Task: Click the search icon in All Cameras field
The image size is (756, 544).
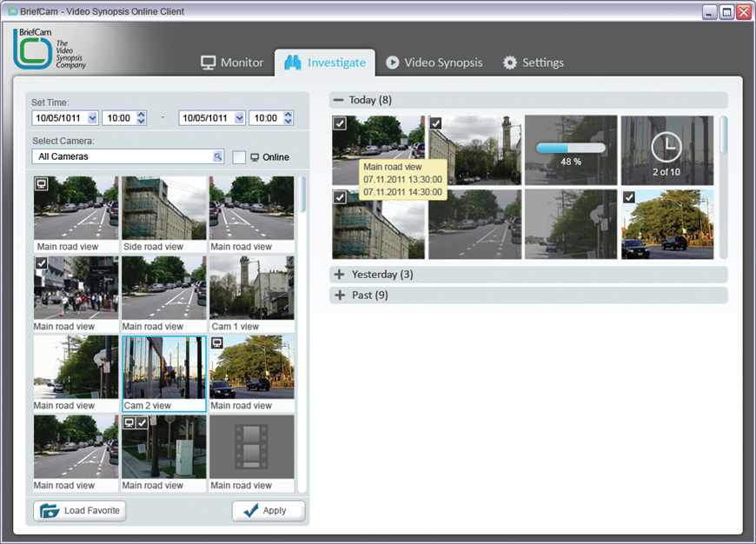Action: pyautogui.click(x=218, y=157)
